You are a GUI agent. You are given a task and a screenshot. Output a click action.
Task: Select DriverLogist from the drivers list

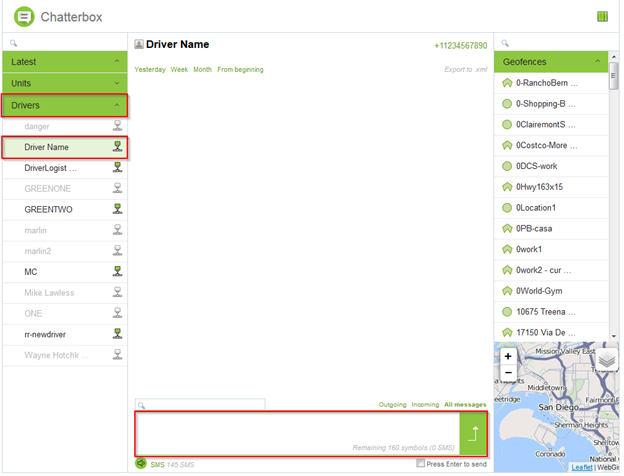click(x=52, y=168)
